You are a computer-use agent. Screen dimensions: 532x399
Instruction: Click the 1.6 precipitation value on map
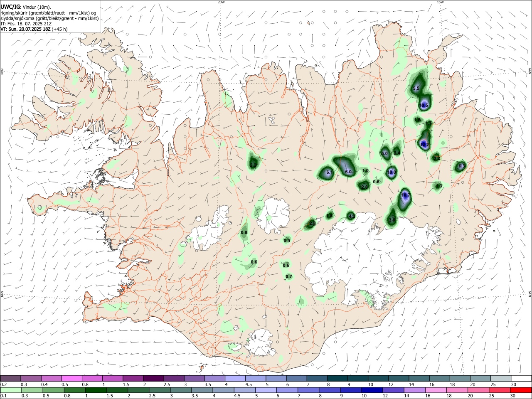(418, 120)
